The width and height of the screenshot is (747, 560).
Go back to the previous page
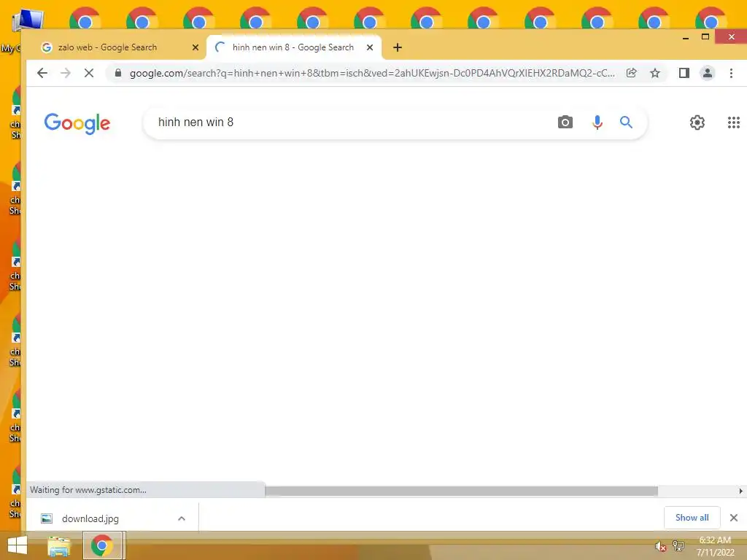tap(42, 73)
